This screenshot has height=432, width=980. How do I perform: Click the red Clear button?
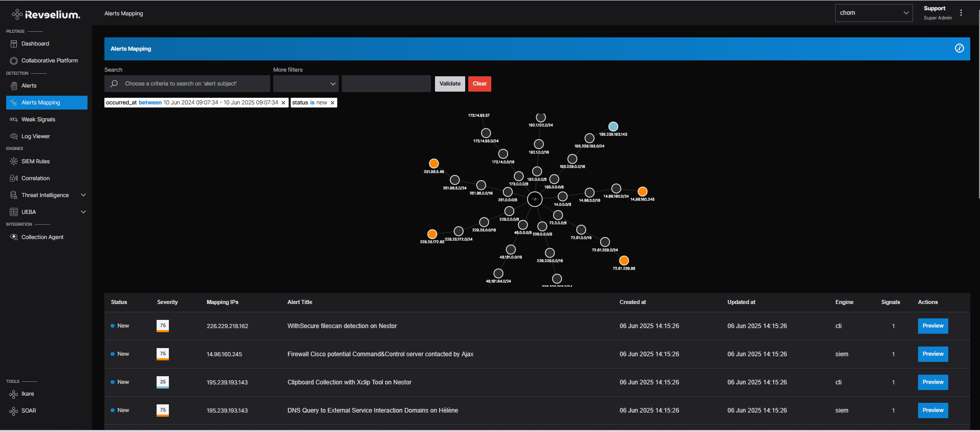point(480,83)
